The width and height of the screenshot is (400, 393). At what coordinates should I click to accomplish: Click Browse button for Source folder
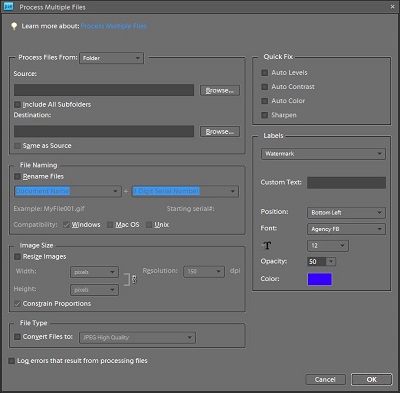point(220,90)
